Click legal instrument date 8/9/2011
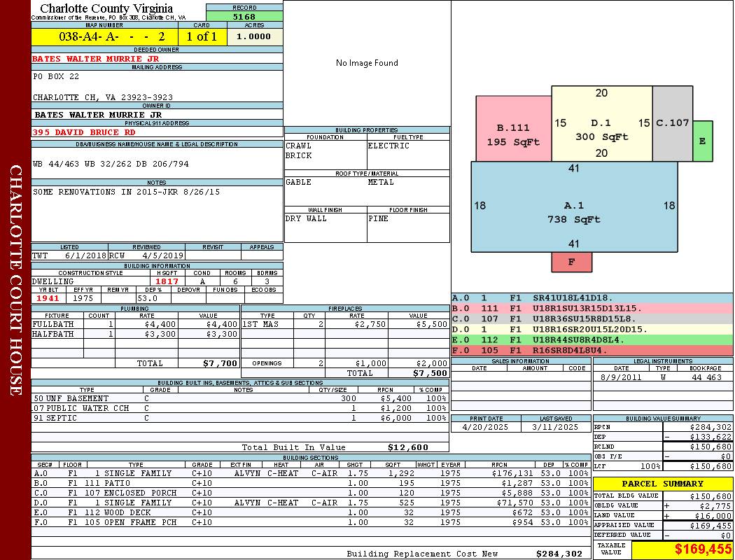 click(621, 377)
